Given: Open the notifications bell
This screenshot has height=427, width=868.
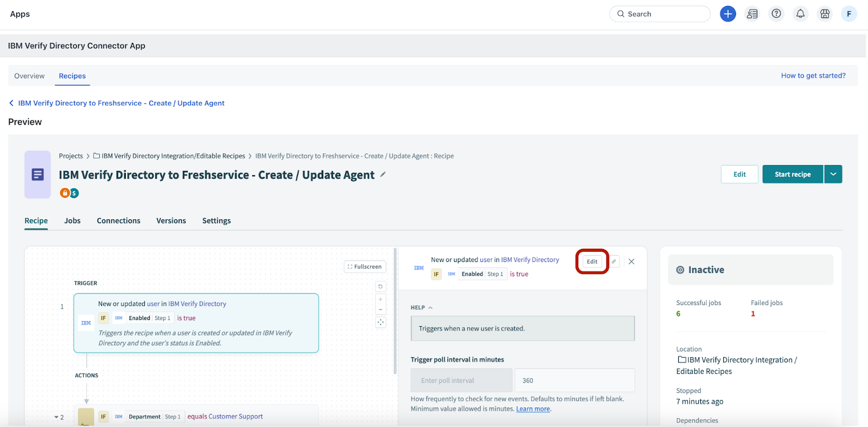Looking at the screenshot, I should point(800,14).
